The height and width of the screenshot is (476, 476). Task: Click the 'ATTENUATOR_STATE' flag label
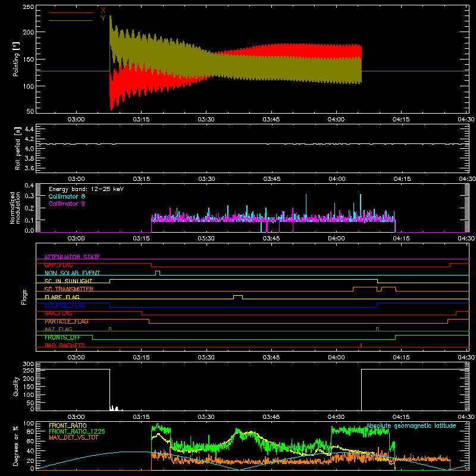click(x=72, y=257)
